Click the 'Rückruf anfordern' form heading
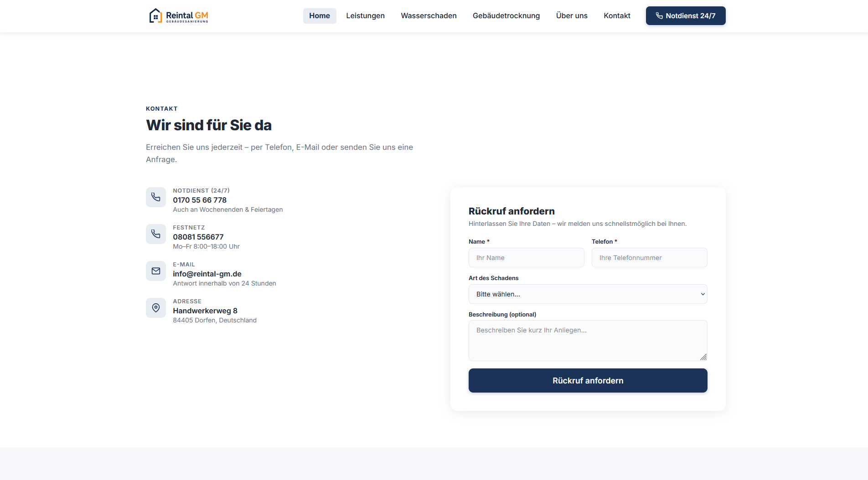The height and width of the screenshot is (480, 868). (511, 211)
